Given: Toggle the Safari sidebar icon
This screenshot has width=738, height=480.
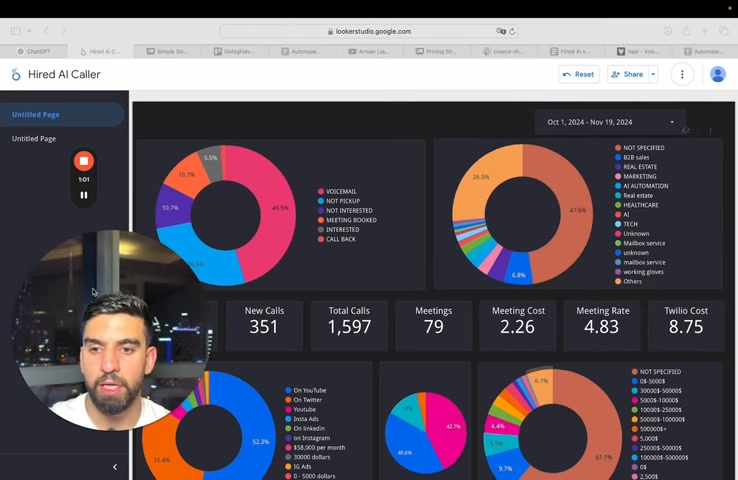Looking at the screenshot, I should (x=15, y=31).
